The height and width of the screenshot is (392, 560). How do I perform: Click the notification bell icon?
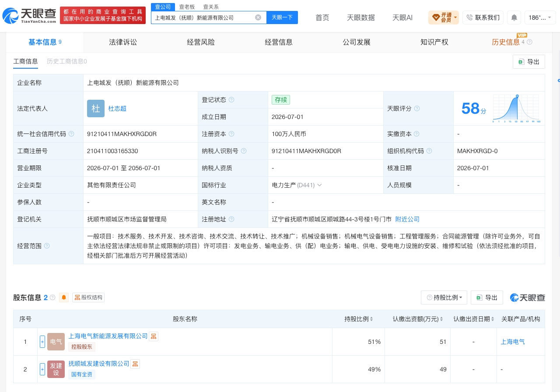514,17
